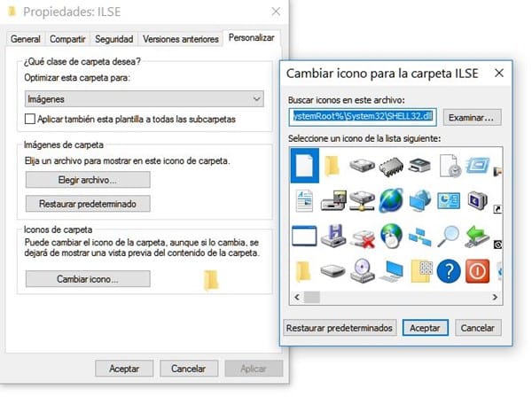Select the CD disc drive icon
This screenshot has height=420, width=532.
362,271
